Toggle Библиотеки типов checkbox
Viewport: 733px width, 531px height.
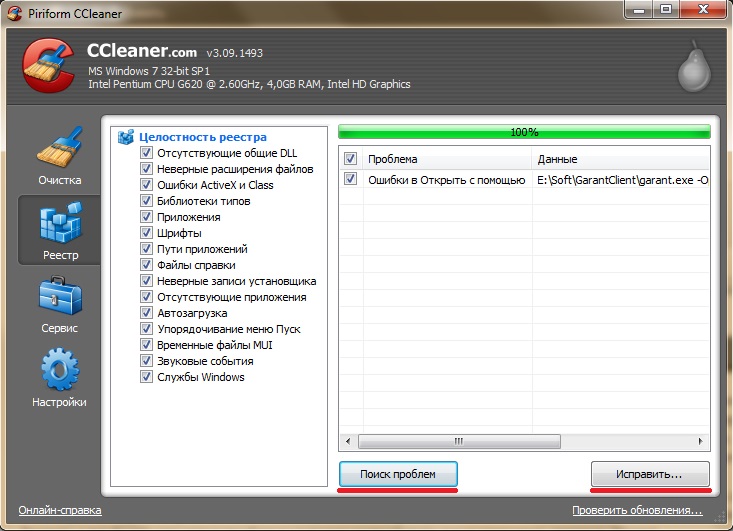pos(146,201)
